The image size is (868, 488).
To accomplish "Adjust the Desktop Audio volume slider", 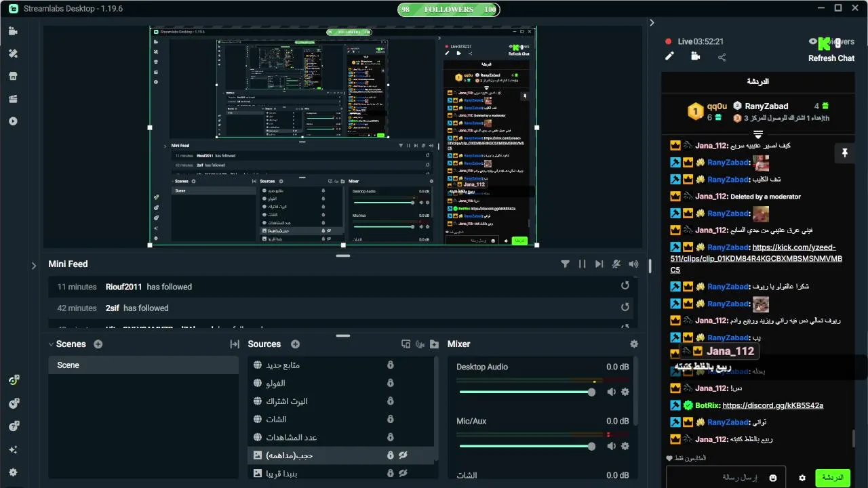I will click(526, 392).
